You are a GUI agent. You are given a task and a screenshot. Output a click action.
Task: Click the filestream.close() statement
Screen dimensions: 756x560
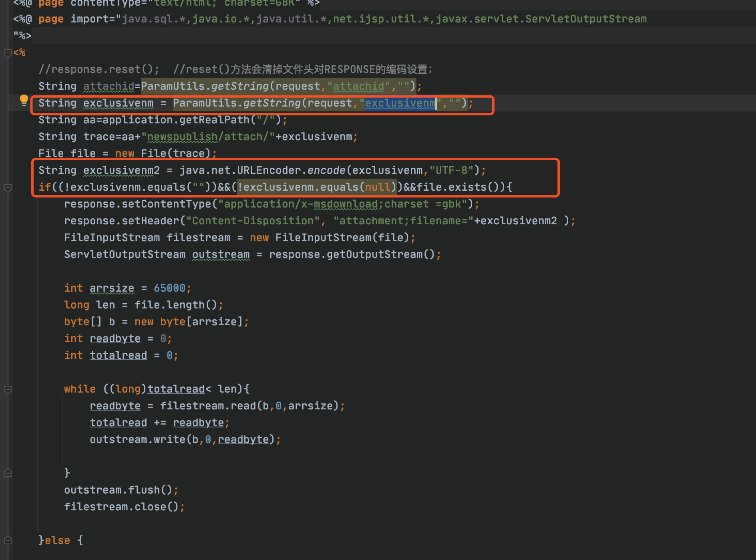pos(124,506)
